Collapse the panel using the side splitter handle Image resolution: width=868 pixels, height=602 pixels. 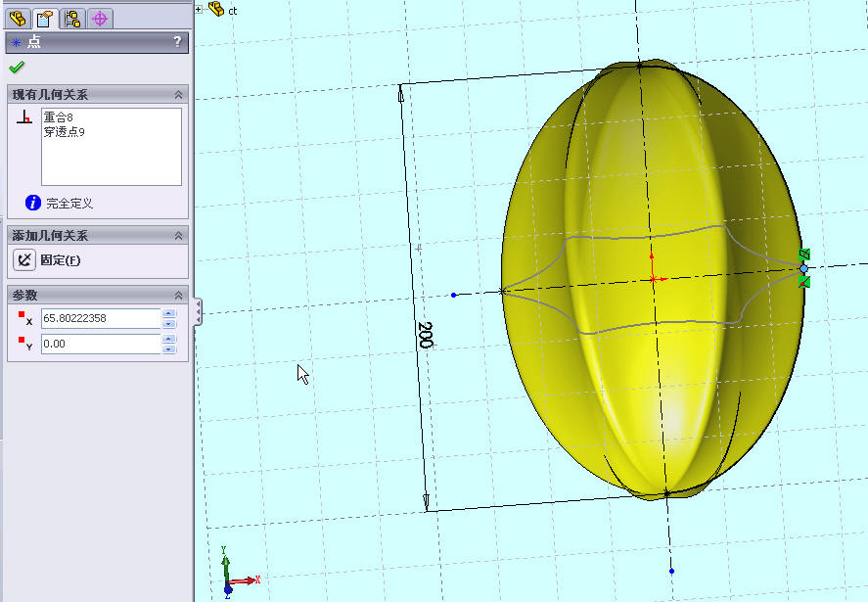click(198, 312)
